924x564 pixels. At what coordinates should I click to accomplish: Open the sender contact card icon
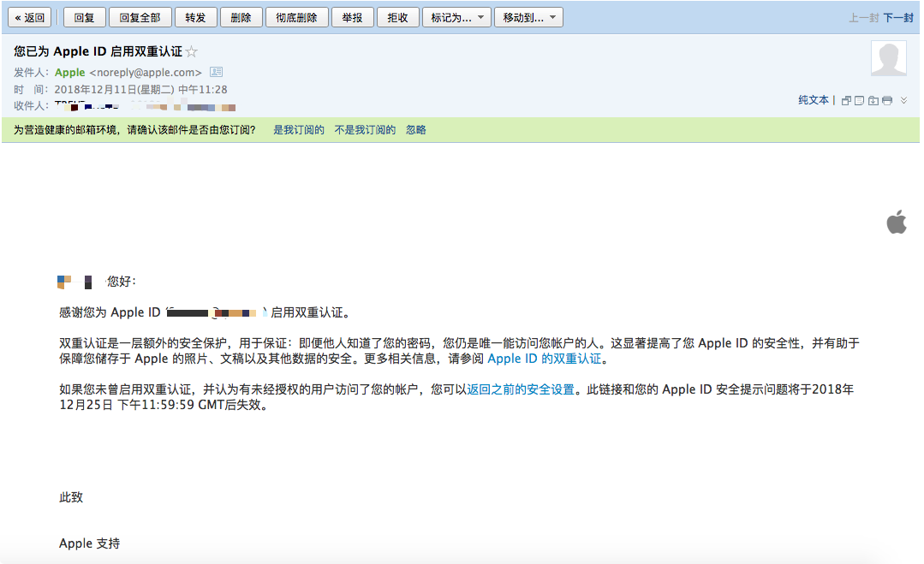(217, 72)
